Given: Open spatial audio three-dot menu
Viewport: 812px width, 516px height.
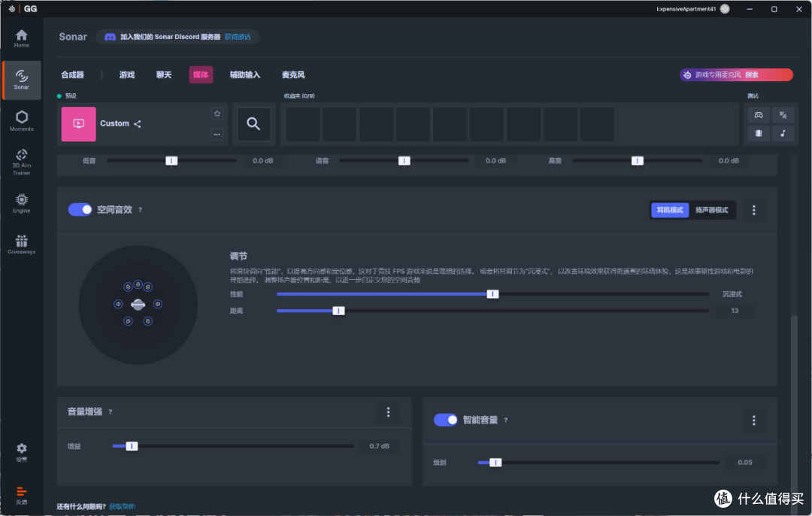Looking at the screenshot, I should pos(753,210).
